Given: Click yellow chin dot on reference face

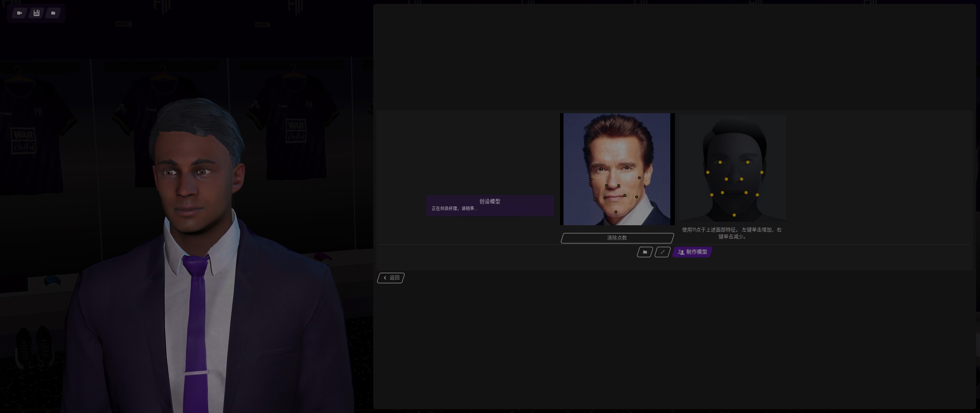Looking at the screenshot, I should click(734, 215).
